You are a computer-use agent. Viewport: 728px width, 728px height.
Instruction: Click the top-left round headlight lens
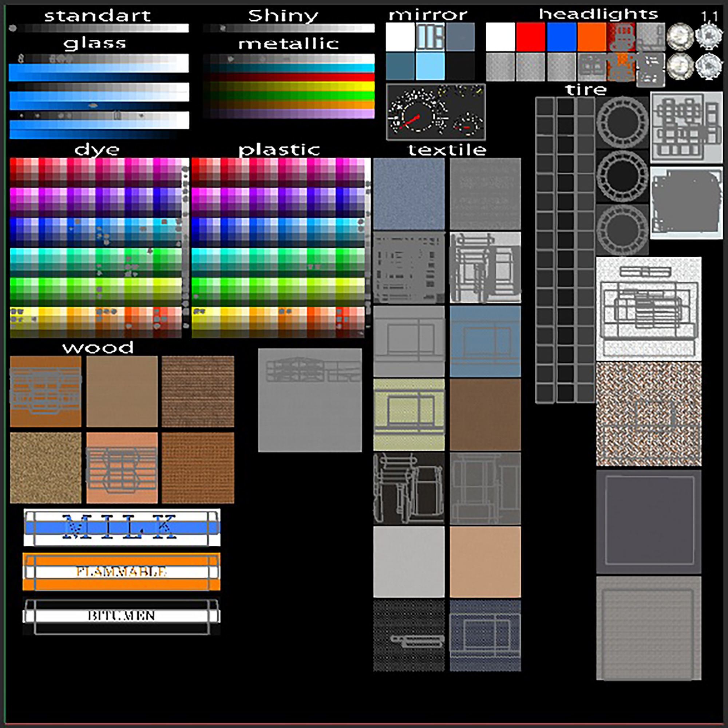click(x=680, y=36)
